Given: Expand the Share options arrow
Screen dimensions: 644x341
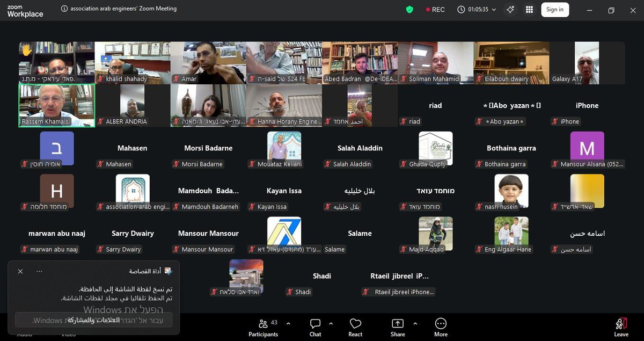Looking at the screenshot, I should (x=415, y=324).
